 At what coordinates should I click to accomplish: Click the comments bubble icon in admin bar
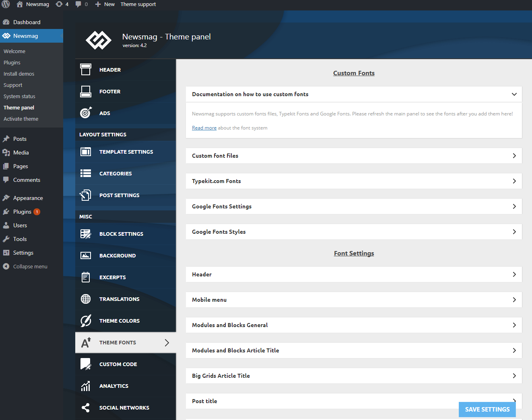click(78, 4)
